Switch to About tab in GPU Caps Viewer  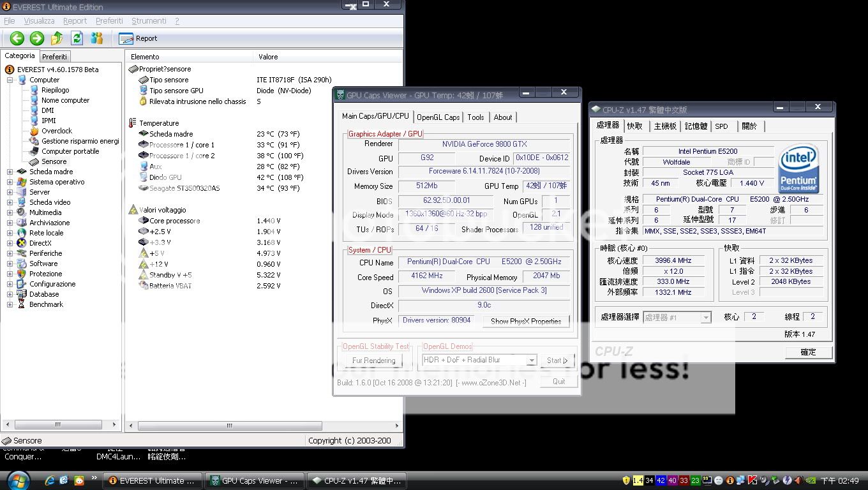503,117
